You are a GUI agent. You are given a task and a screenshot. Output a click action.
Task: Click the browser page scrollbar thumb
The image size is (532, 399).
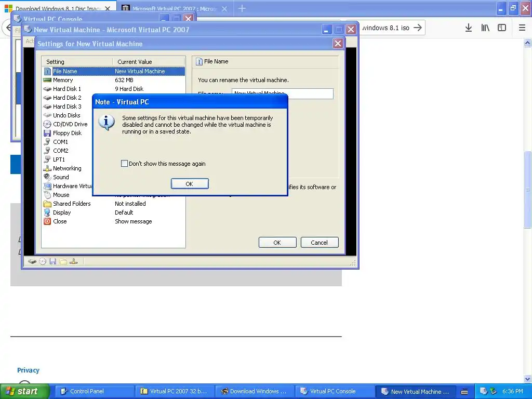[x=528, y=189]
